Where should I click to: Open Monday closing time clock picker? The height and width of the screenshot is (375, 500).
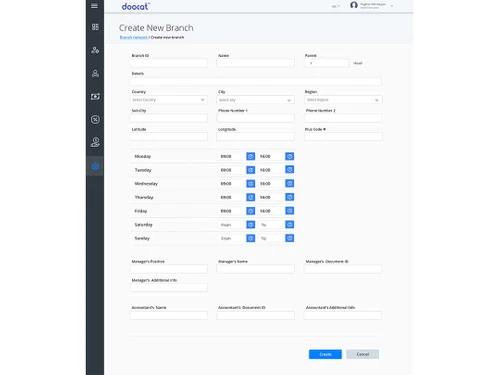(x=290, y=156)
